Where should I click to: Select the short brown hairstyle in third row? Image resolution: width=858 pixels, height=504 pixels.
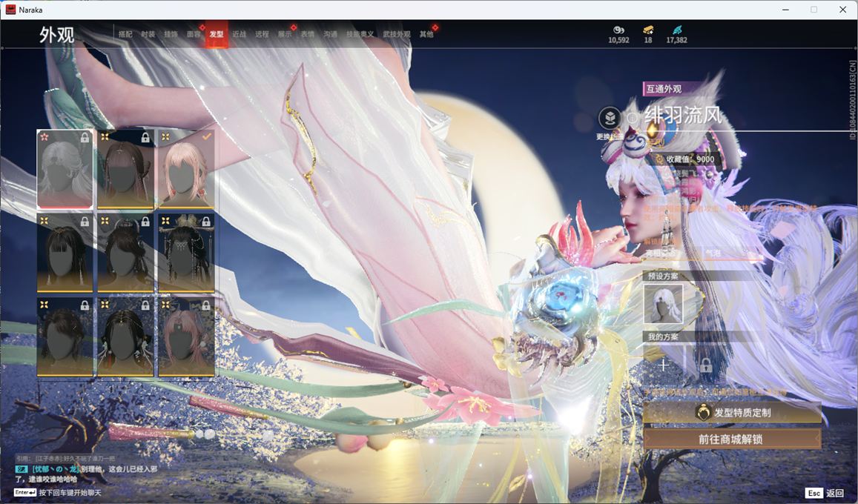coord(65,336)
